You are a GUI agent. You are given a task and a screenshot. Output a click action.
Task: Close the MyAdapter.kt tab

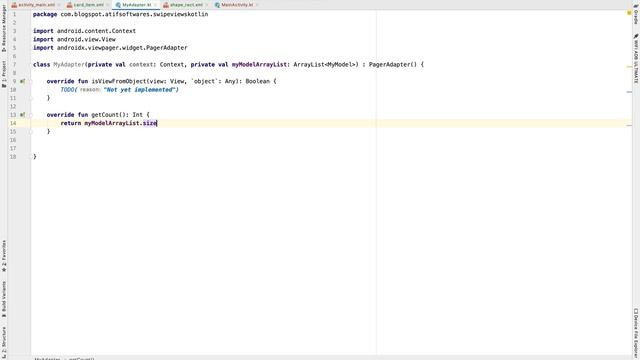coord(156,5)
